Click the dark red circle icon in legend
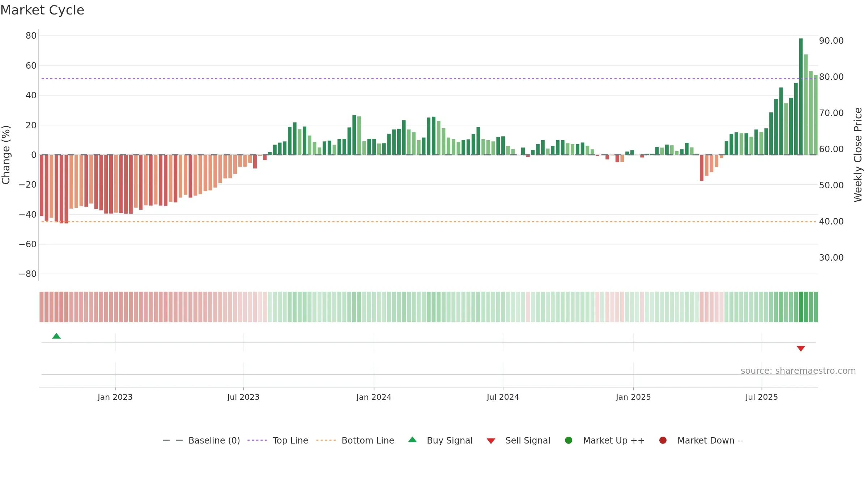This screenshot has width=868, height=488. click(663, 440)
